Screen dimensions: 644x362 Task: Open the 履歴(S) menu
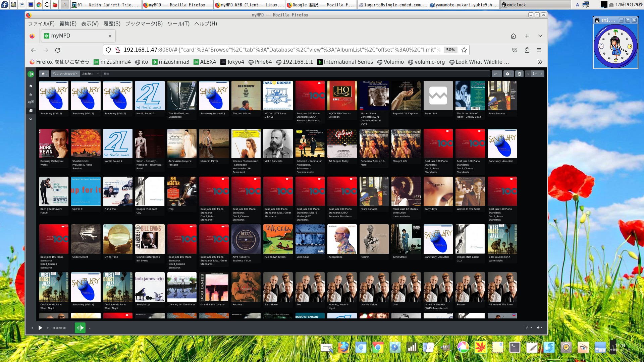coord(112,23)
